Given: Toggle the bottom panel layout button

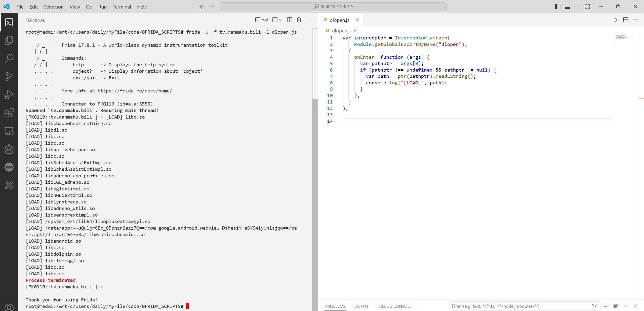Looking at the screenshot, I should pyautogui.click(x=567, y=7).
